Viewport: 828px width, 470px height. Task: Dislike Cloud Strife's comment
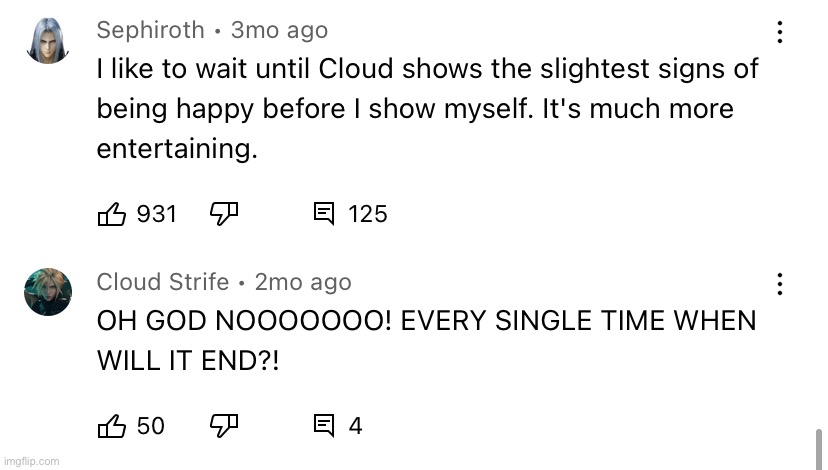pos(224,426)
